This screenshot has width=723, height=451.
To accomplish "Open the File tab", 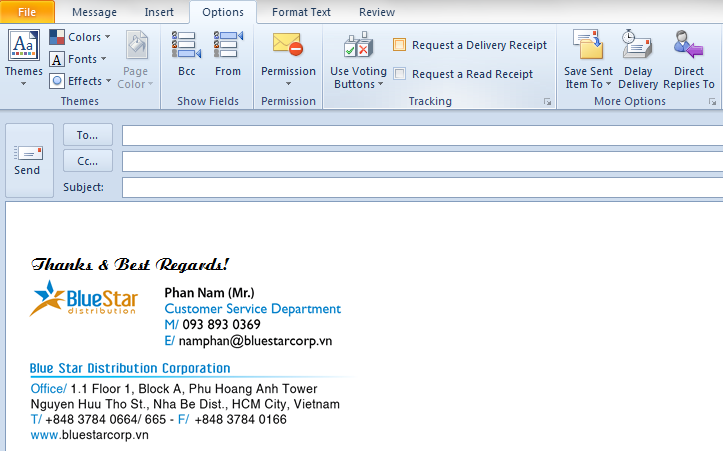I will point(27,12).
